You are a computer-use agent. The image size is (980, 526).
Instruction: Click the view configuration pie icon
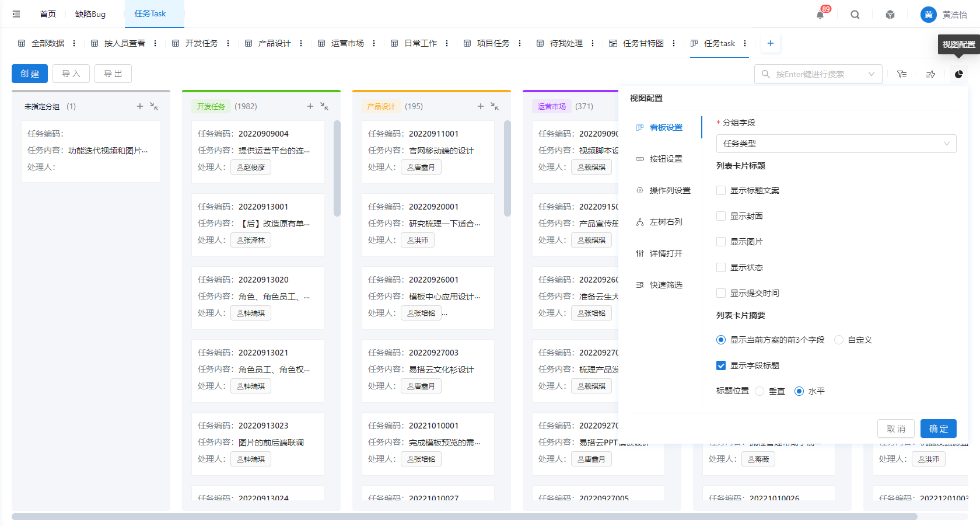[958, 74]
